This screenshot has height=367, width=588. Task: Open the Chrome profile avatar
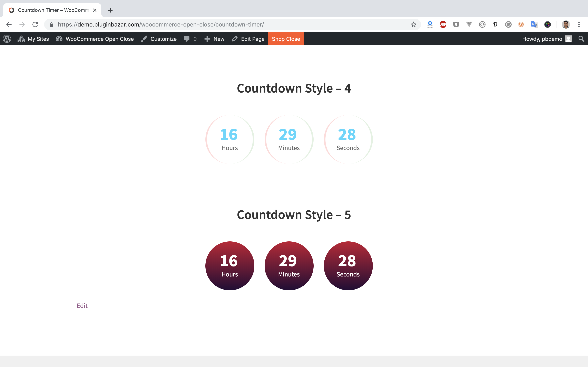[566, 24]
